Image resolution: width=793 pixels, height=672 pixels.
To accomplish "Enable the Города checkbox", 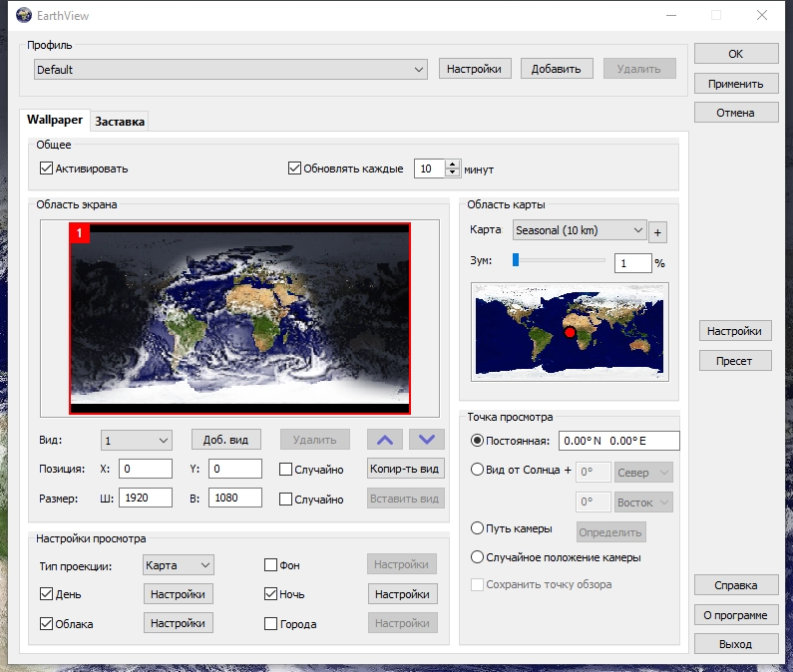I will 270,623.
